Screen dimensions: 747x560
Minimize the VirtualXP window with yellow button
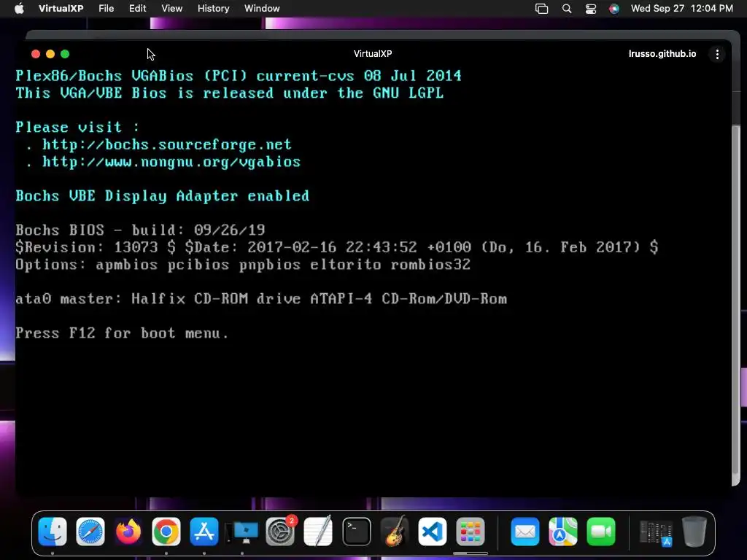50,54
